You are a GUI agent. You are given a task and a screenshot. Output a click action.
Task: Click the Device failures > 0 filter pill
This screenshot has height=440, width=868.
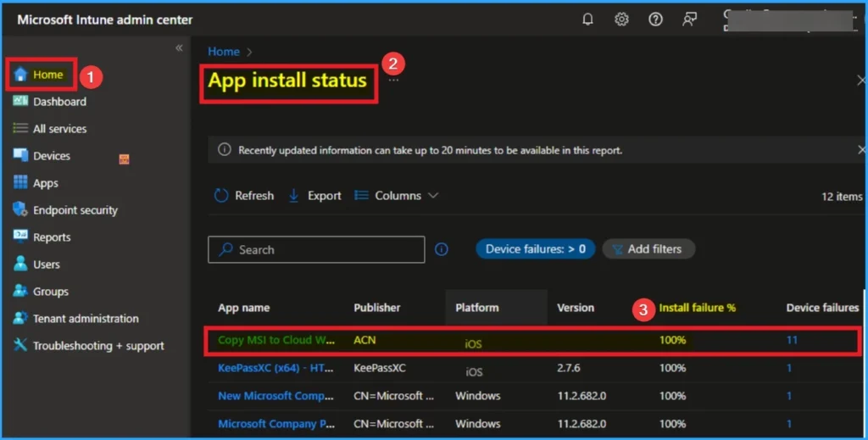click(x=536, y=249)
